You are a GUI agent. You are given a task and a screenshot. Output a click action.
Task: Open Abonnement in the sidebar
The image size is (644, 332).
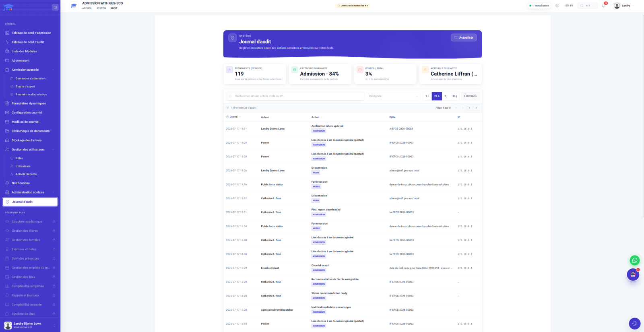coord(30,60)
